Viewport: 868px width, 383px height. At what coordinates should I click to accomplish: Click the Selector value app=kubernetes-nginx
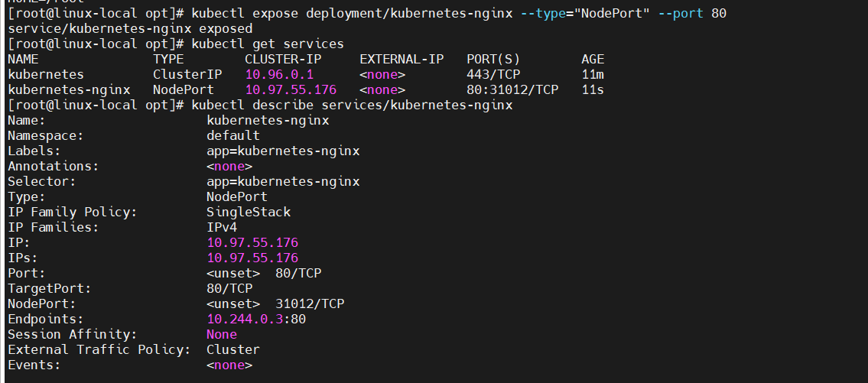tap(283, 181)
